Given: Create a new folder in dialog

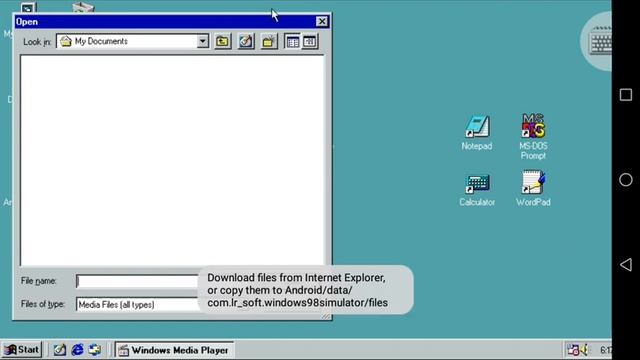Looking at the screenshot, I should coord(269,41).
